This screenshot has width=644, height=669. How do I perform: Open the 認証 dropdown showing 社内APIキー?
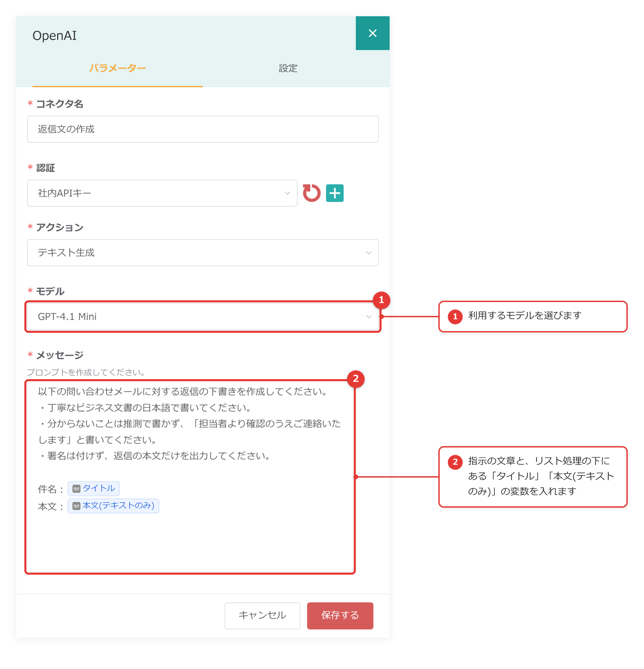(162, 193)
